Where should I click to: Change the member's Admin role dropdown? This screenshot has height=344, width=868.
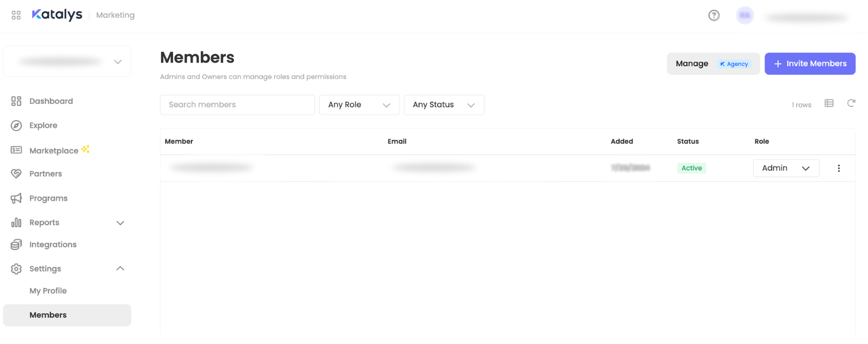coord(786,168)
